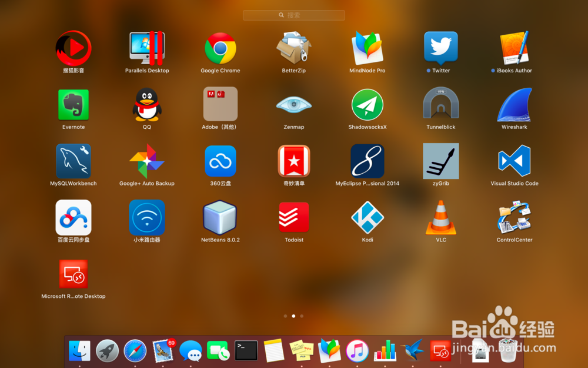Screen dimensions: 588x368
Task: Open Google Chrome in Launchpad
Action: pos(220,48)
